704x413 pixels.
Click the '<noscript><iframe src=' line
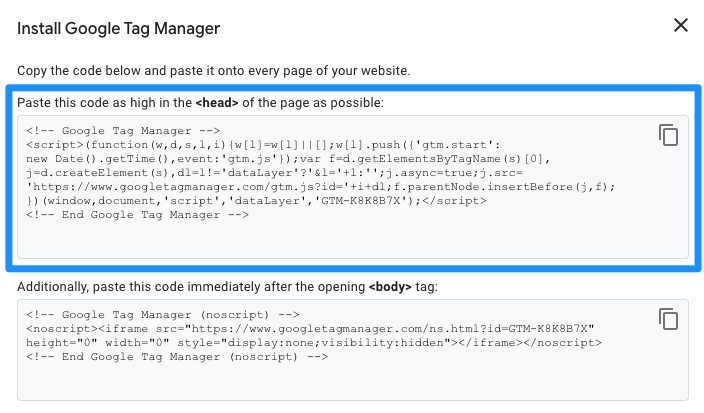tap(310, 329)
